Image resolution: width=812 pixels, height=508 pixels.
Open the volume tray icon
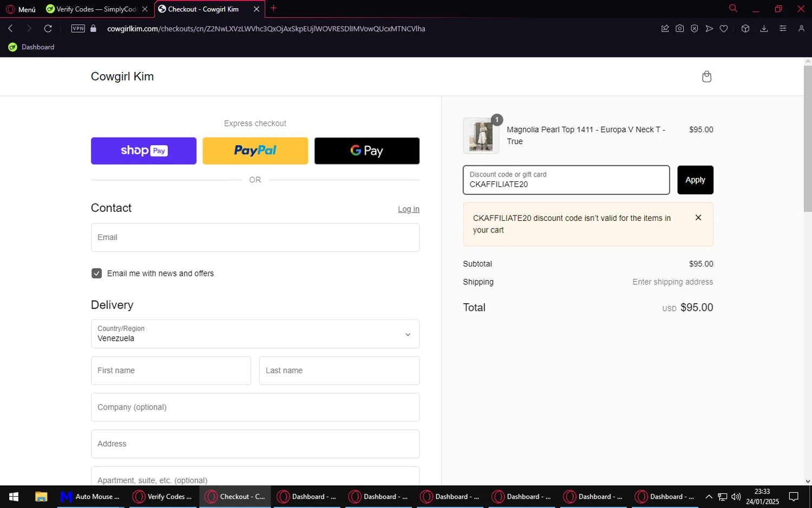(736, 497)
